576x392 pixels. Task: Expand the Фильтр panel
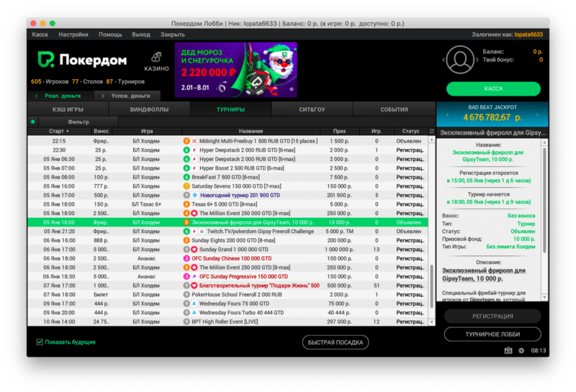pyautogui.click(x=78, y=122)
